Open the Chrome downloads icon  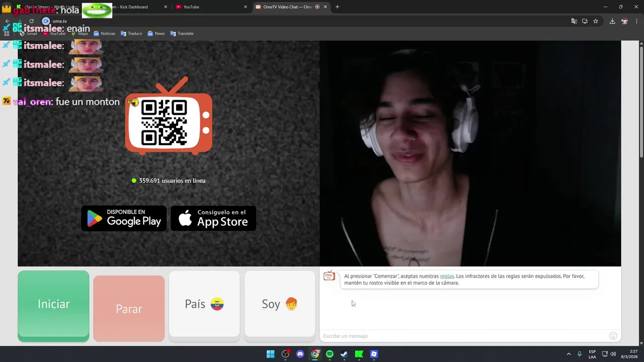click(612, 21)
